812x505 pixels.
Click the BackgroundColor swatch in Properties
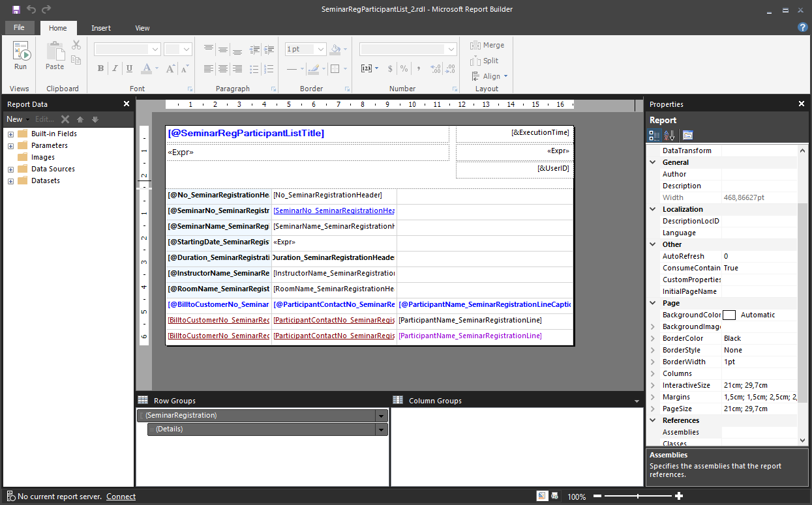click(x=729, y=315)
